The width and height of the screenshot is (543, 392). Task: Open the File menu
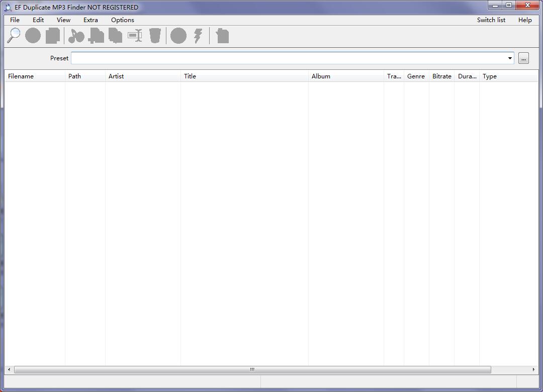[x=15, y=20]
